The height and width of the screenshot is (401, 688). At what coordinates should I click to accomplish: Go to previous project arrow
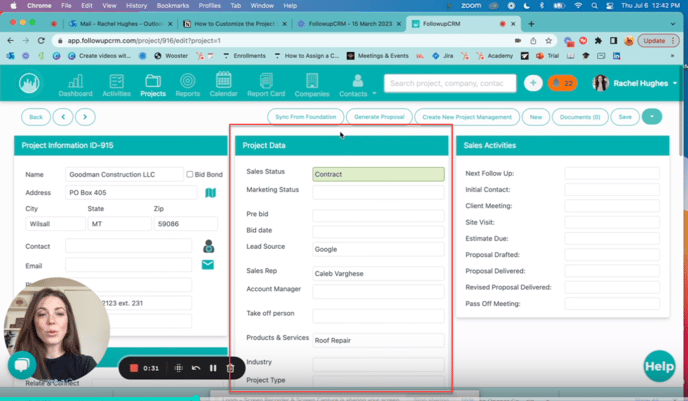pyautogui.click(x=63, y=117)
